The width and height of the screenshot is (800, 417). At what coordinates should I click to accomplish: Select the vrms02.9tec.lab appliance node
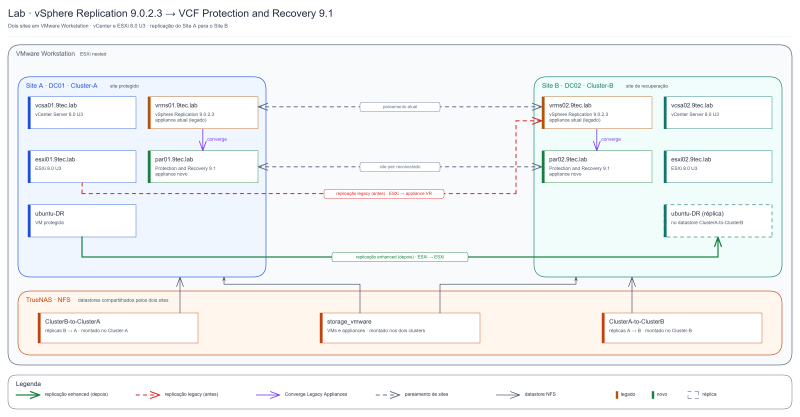coord(597,112)
